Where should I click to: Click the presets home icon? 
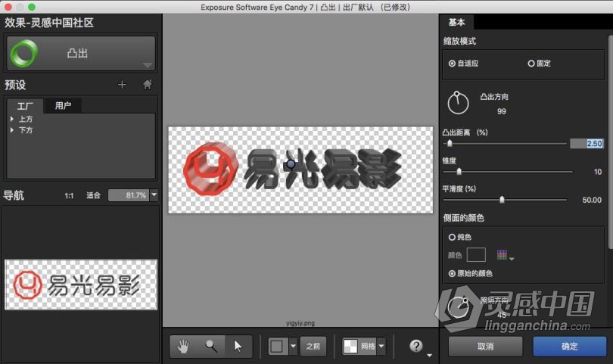(x=147, y=85)
